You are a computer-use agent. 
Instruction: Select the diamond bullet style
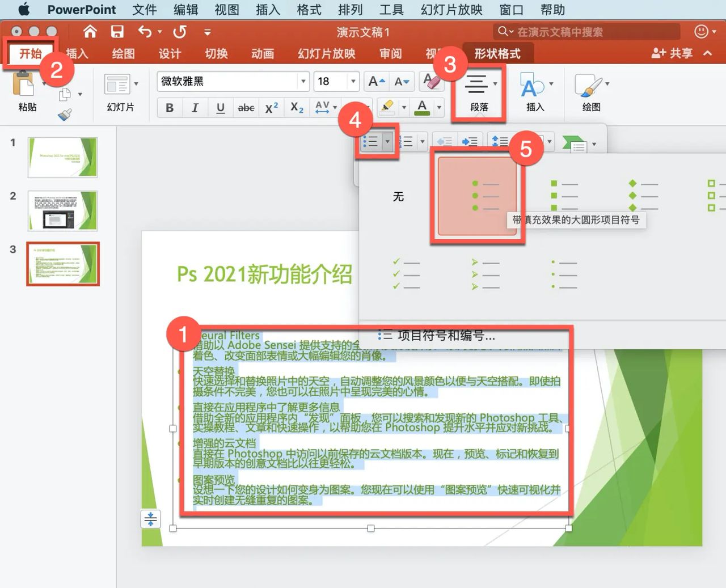coord(643,196)
